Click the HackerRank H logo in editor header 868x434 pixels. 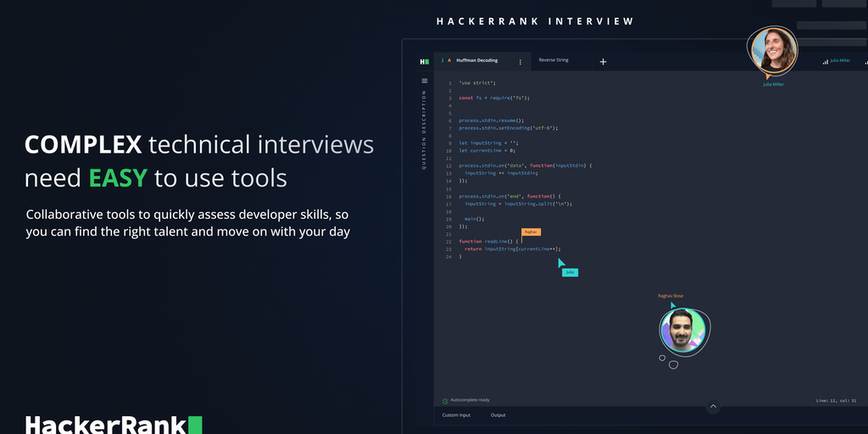(x=425, y=61)
